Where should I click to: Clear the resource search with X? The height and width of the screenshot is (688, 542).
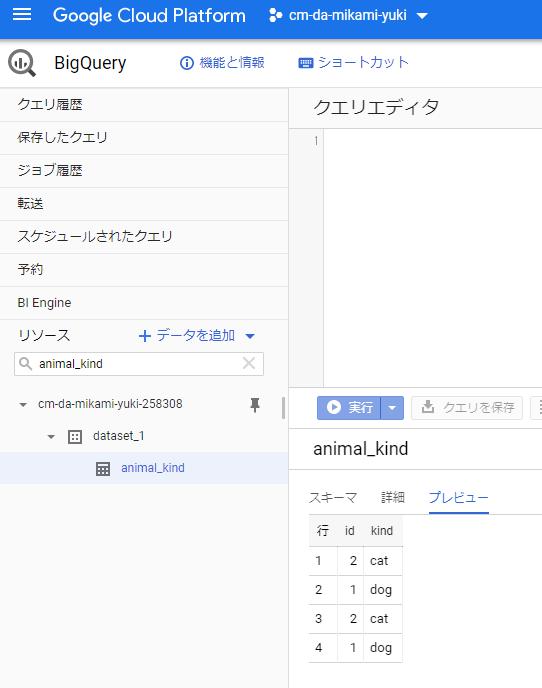pos(249,363)
